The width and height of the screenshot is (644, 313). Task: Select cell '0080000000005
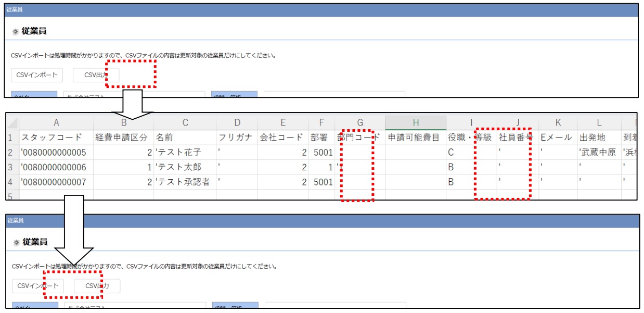coord(56,153)
